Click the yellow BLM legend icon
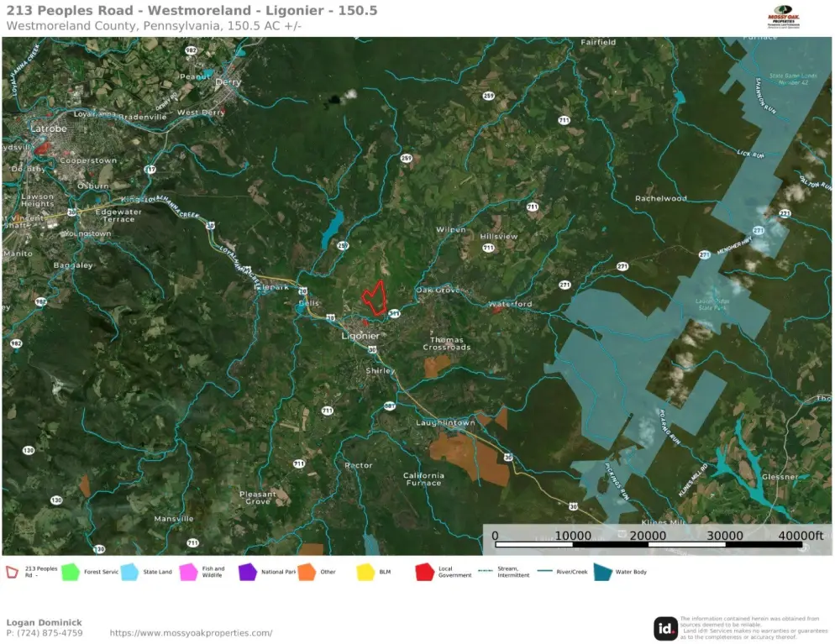 tap(366, 572)
